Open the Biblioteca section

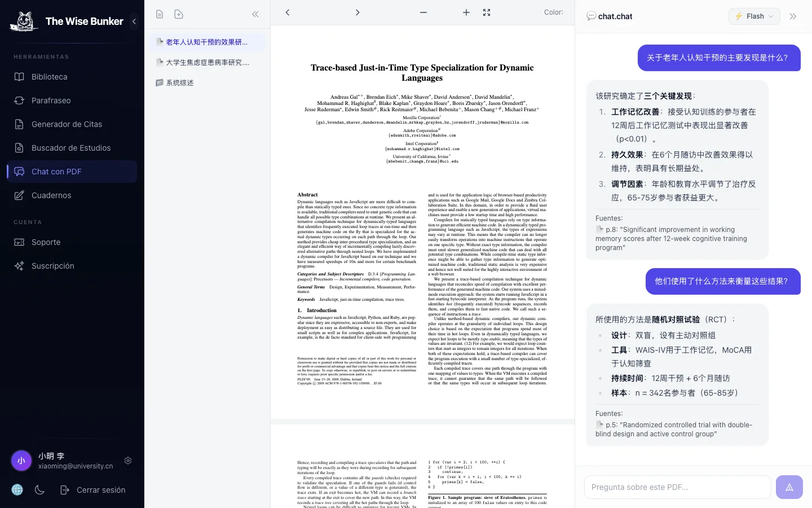[x=49, y=77]
